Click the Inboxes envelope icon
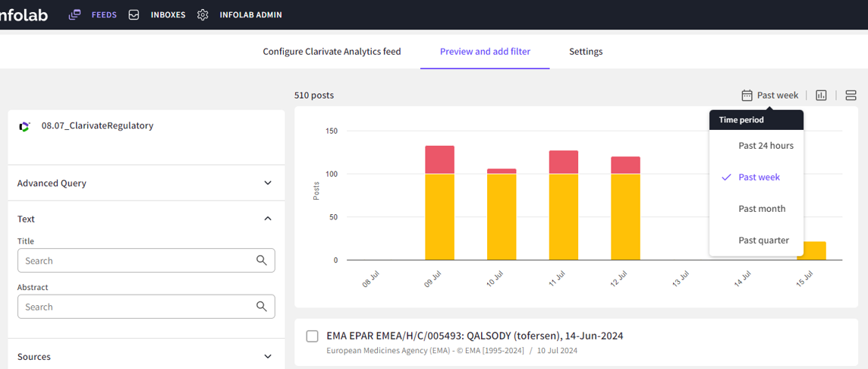The height and width of the screenshot is (369, 868). 134,14
